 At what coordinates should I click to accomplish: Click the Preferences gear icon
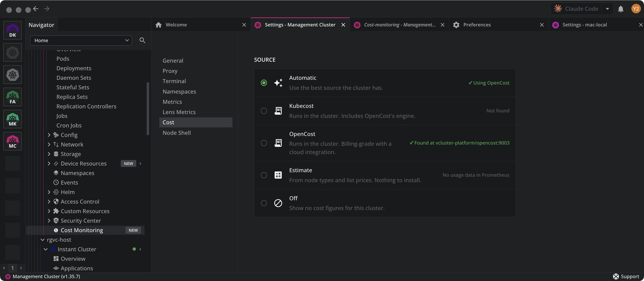456,25
